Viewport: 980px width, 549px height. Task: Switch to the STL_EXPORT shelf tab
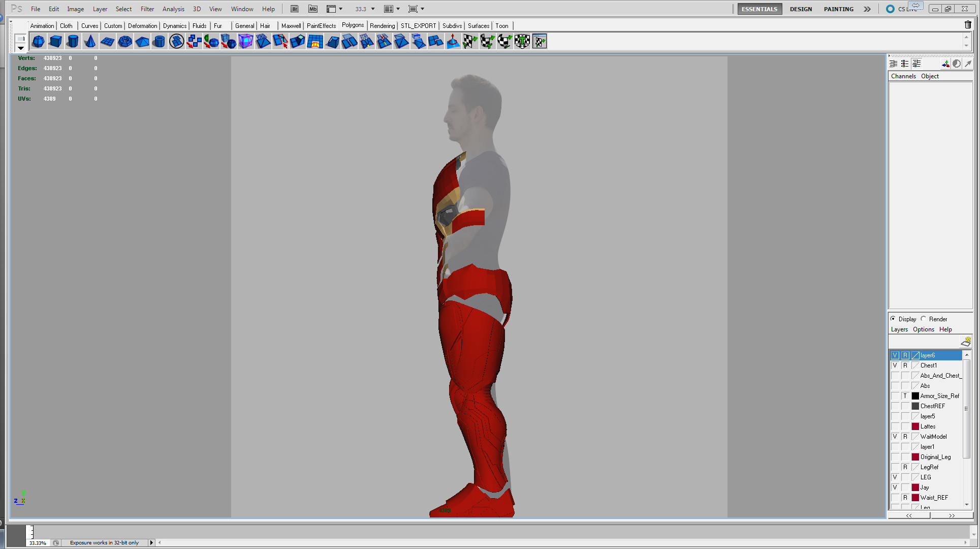[x=419, y=26]
